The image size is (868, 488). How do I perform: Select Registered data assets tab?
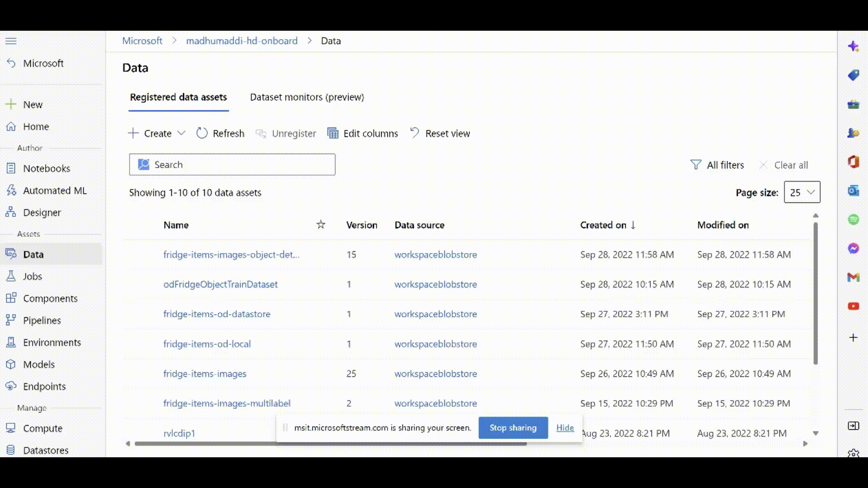[178, 97]
